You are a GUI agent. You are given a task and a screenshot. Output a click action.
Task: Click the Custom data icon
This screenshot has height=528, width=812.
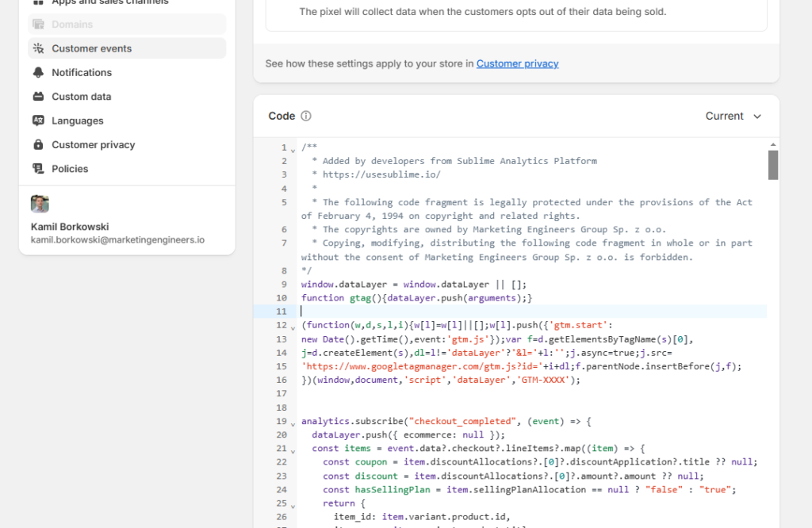click(x=38, y=97)
